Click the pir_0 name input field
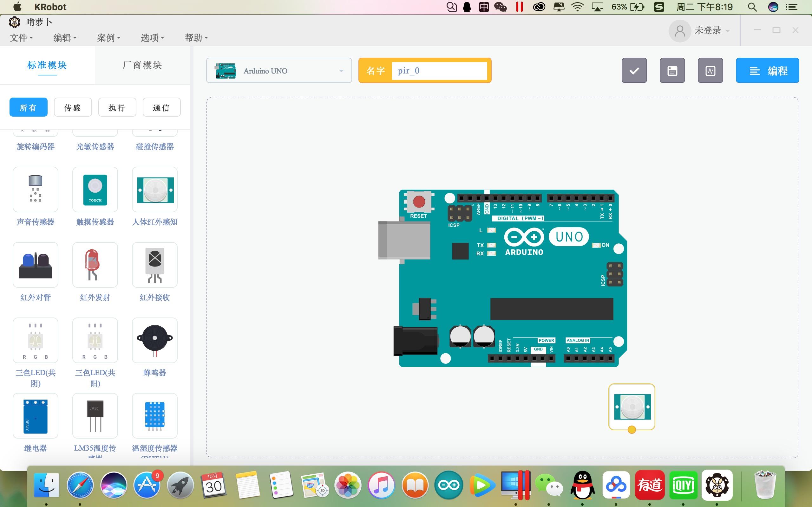The height and width of the screenshot is (507, 812). click(x=439, y=71)
